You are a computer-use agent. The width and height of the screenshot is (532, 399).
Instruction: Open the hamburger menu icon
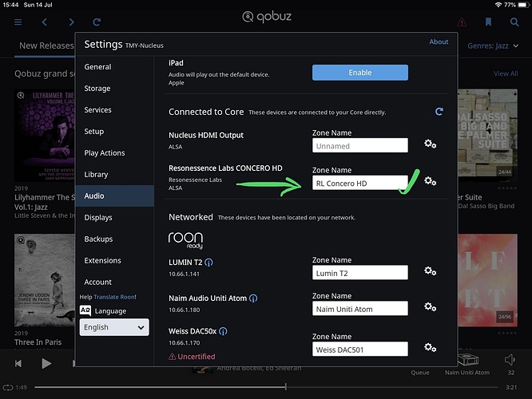coord(18,22)
